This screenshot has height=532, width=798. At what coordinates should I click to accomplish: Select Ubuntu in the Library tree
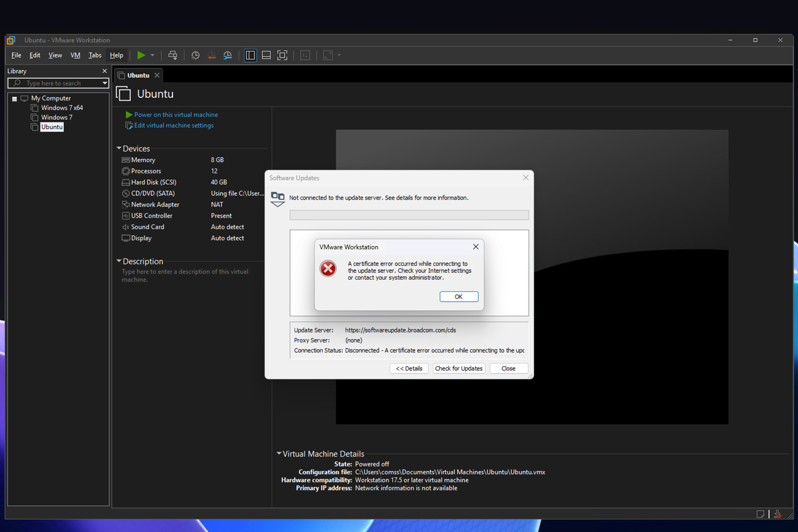pyautogui.click(x=52, y=127)
